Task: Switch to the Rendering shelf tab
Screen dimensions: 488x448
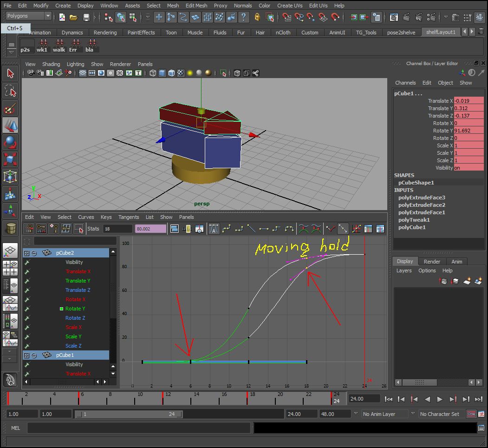Action: 105,33
